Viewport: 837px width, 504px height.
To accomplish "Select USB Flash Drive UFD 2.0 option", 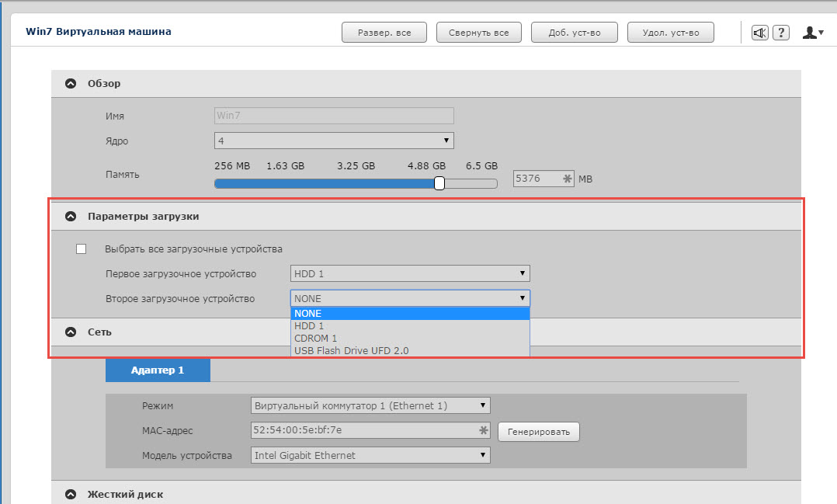I will tap(410, 350).
